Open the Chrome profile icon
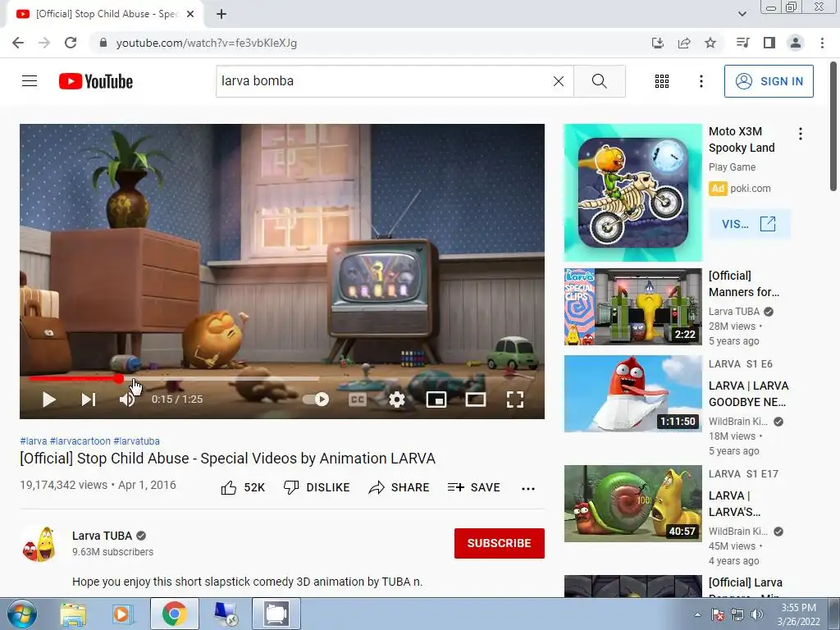The height and width of the screenshot is (630, 840). coord(796,43)
